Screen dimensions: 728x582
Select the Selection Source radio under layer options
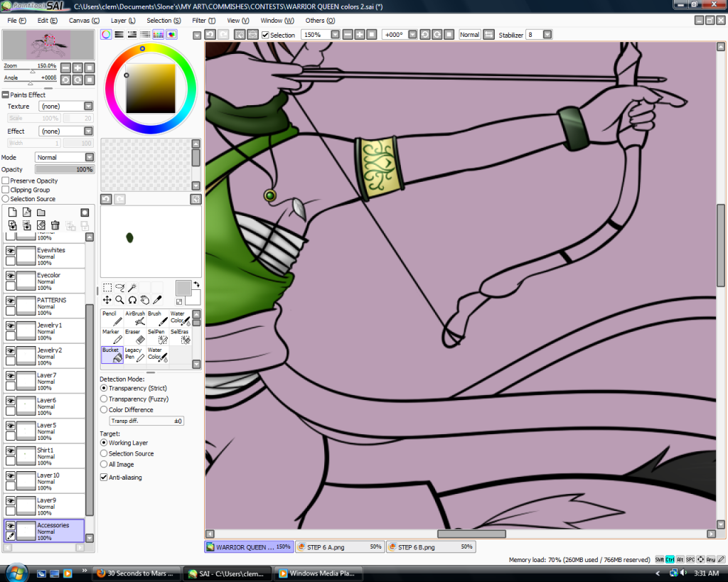(x=6, y=199)
